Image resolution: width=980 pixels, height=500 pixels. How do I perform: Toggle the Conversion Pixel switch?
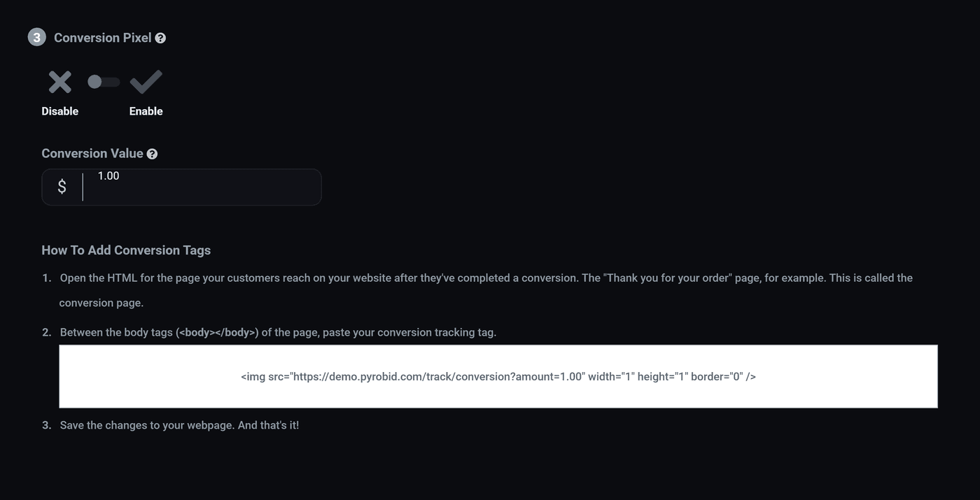(x=104, y=83)
